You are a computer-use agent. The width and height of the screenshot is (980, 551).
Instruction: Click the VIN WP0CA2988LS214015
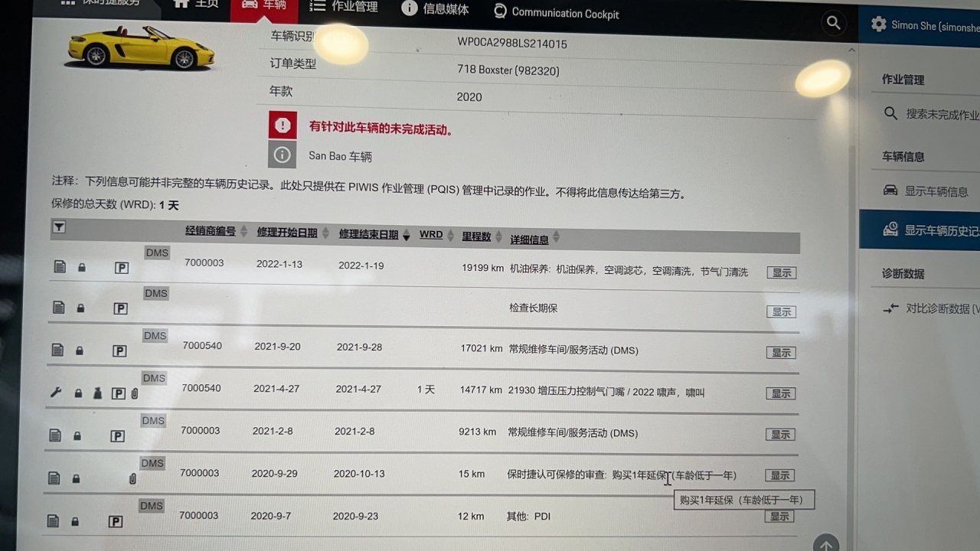pos(512,44)
